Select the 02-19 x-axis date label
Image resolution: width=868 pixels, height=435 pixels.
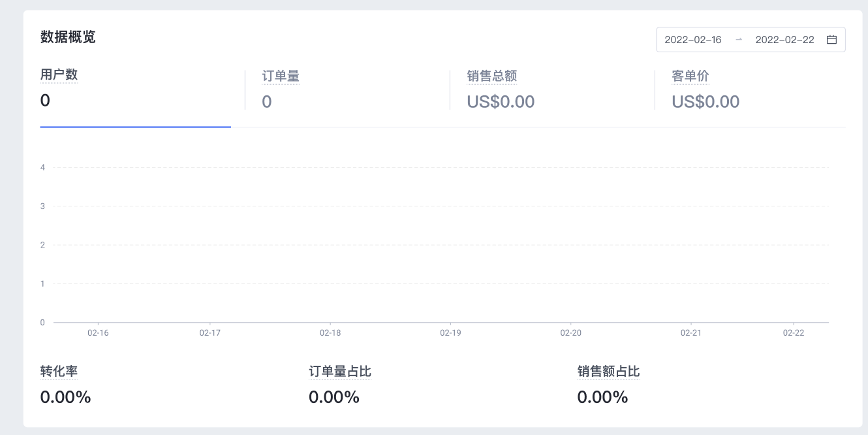click(x=450, y=333)
